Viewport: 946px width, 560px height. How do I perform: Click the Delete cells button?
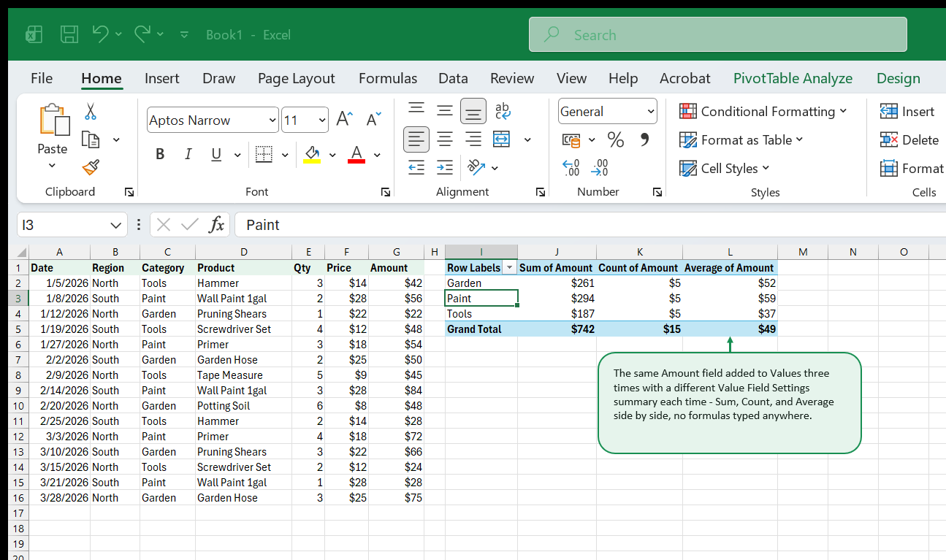(909, 139)
